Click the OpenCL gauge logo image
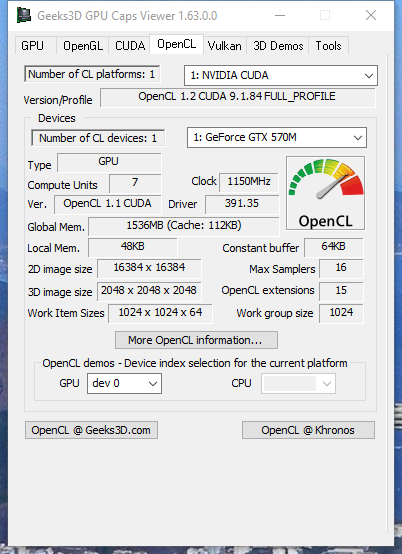 (x=325, y=193)
